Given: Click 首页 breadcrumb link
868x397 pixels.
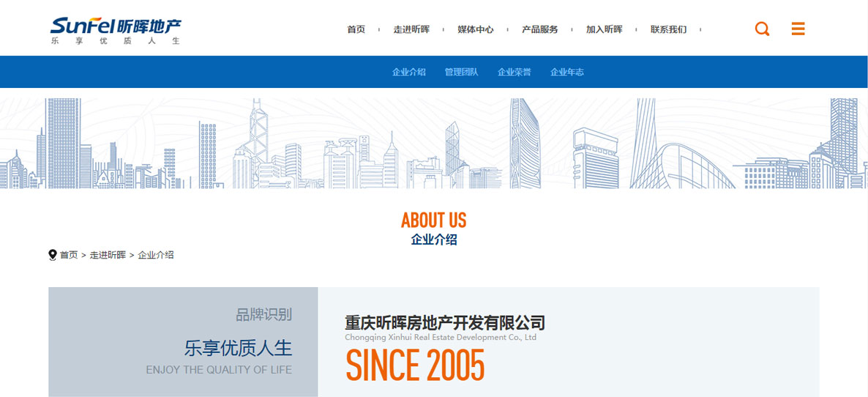Looking at the screenshot, I should pyautogui.click(x=69, y=255).
